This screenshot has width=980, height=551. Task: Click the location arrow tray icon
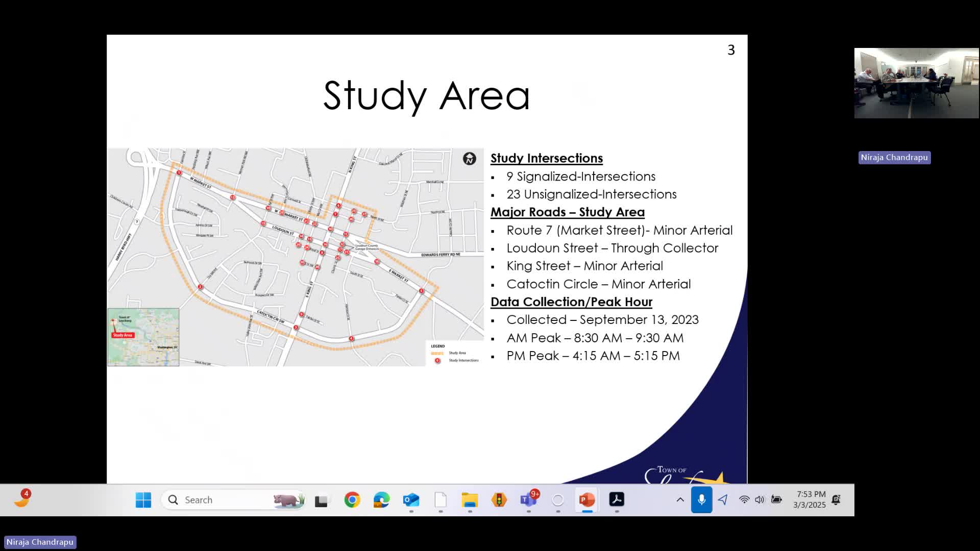tap(723, 500)
